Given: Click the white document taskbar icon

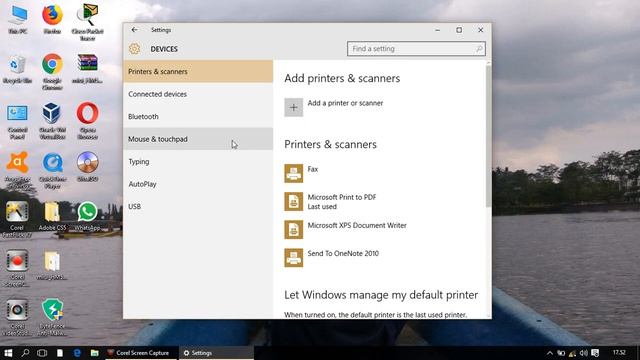Looking at the screenshot, I should pyautogui.click(x=60, y=353).
